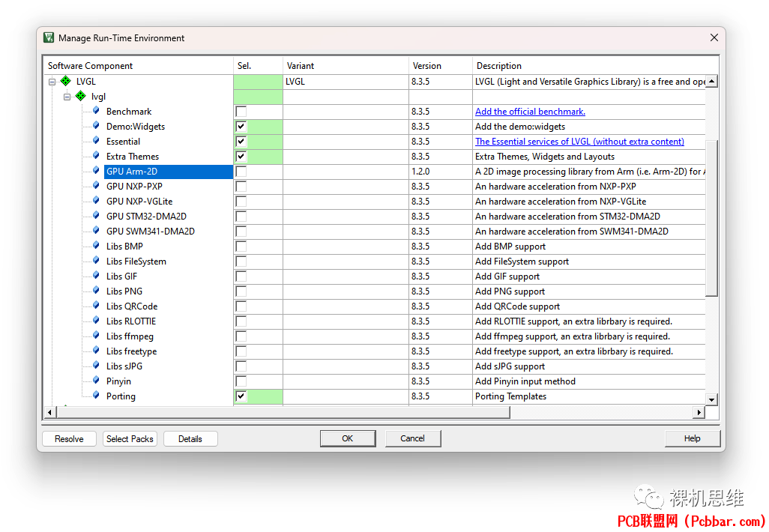The width and height of the screenshot is (769, 532).
Task: Click the component icon beside Libs GIF
Action: click(96, 276)
